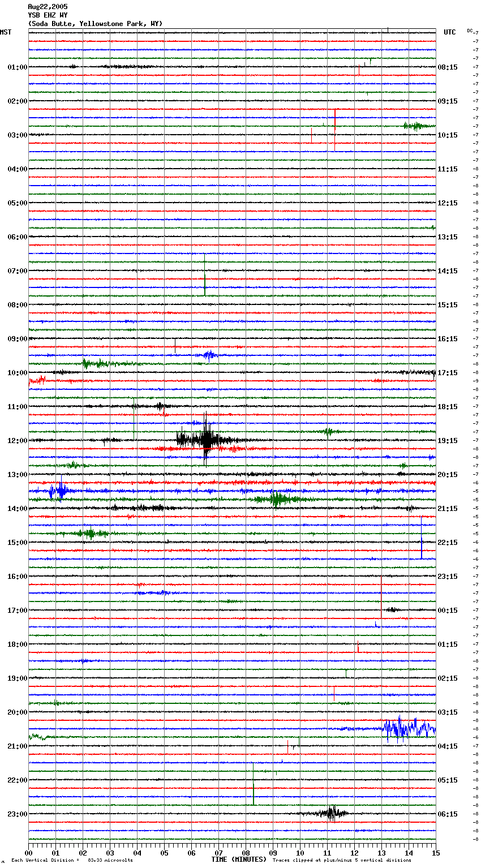The width and height of the screenshot is (481, 868).
Task: Select the '05:00' MST time label
Action: [18, 203]
